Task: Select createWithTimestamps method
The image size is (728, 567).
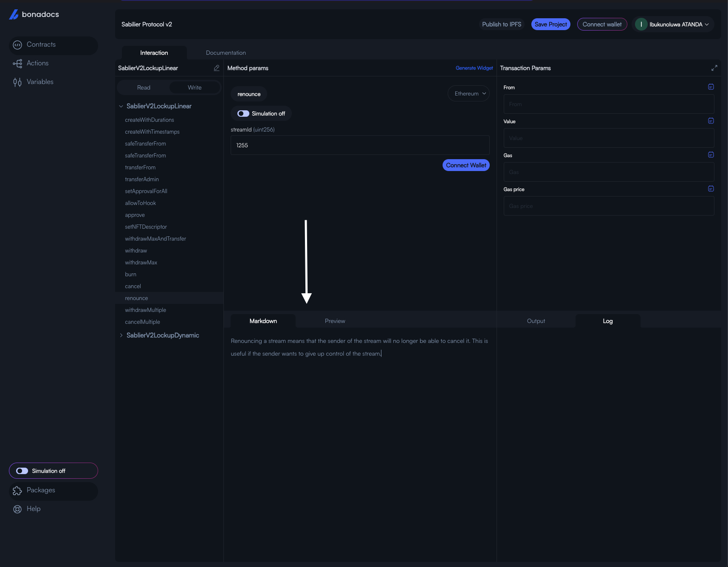Action: pyautogui.click(x=152, y=132)
